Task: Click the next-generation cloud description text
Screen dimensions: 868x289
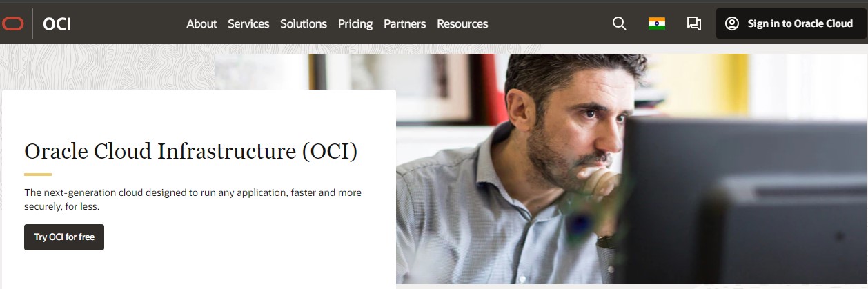Action: [x=193, y=199]
